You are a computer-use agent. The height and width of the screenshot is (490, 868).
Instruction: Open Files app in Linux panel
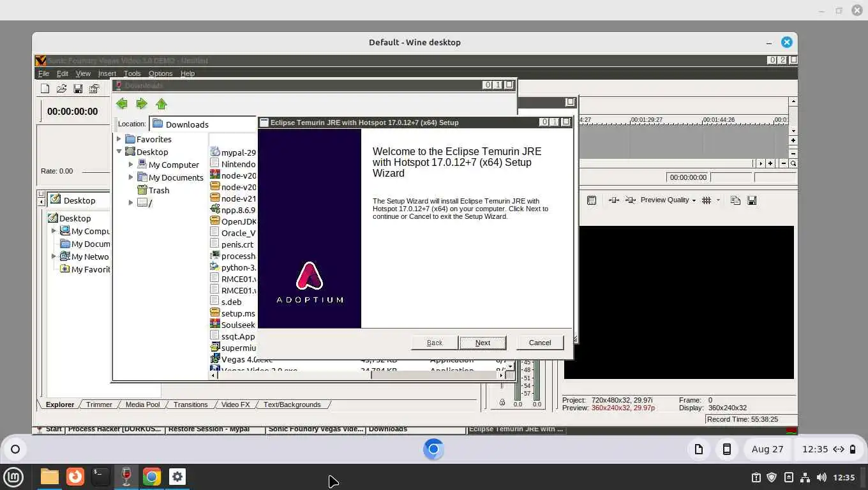pyautogui.click(x=50, y=477)
